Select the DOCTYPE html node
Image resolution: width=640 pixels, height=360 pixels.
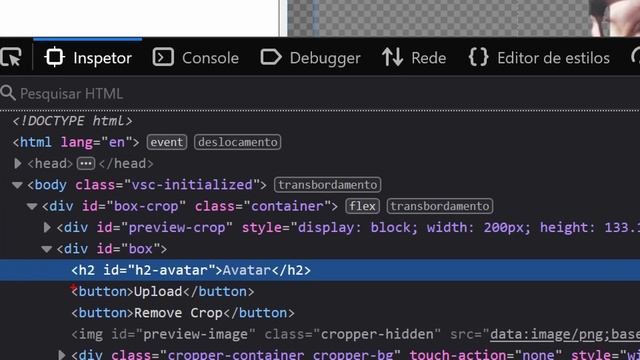pos(72,121)
